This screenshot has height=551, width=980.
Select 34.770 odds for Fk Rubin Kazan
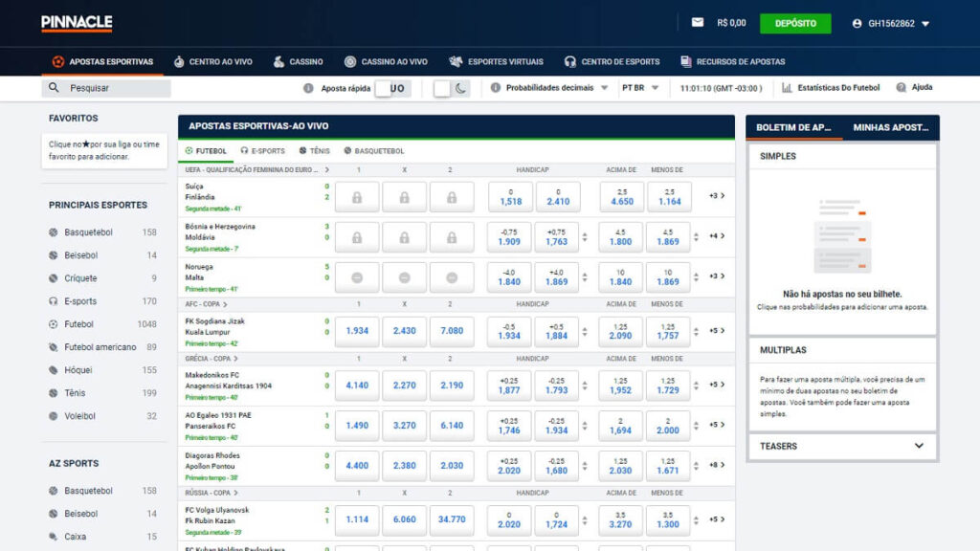tap(452, 519)
